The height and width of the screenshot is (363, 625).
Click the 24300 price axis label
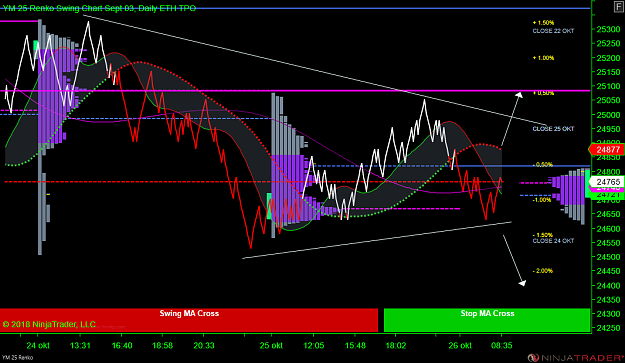[x=608, y=314]
